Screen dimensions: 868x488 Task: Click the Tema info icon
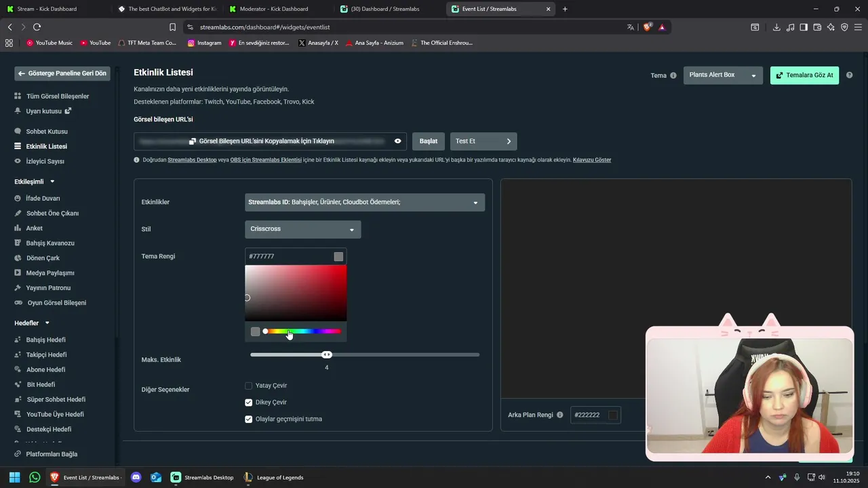pos(673,75)
